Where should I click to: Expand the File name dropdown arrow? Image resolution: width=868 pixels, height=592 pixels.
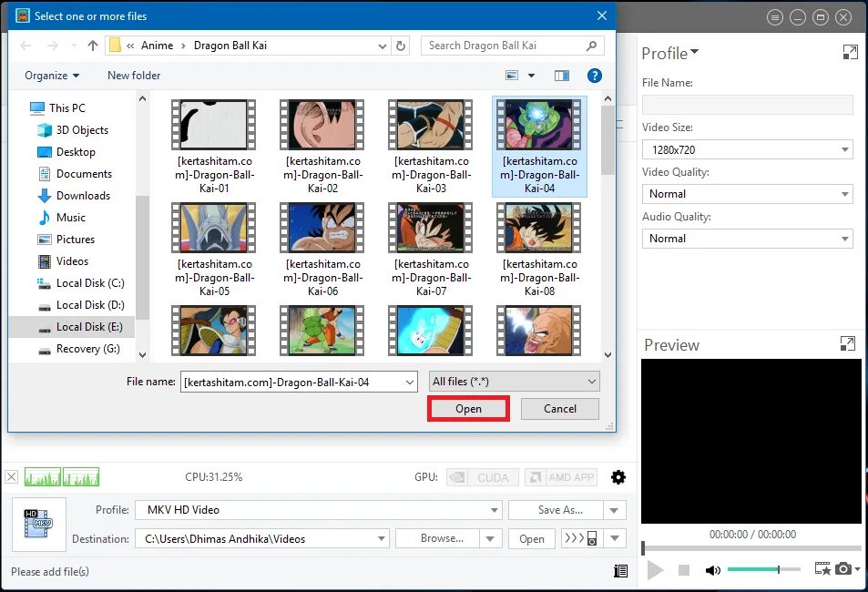(x=410, y=382)
